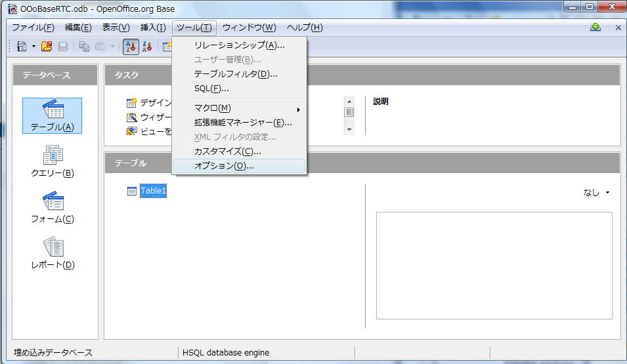Open the New document dropdown arrow
627x364 pixels.
click(x=33, y=47)
